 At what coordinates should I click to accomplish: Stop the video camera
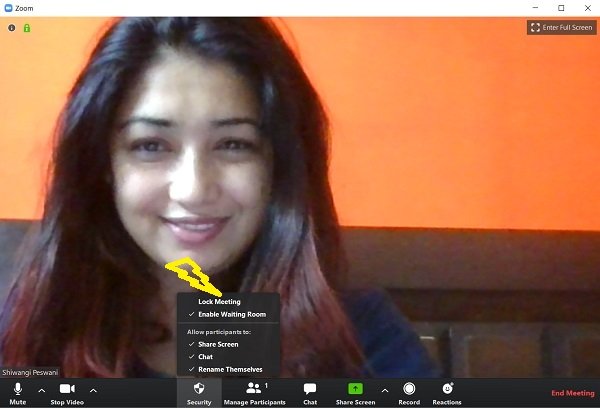pyautogui.click(x=67, y=393)
